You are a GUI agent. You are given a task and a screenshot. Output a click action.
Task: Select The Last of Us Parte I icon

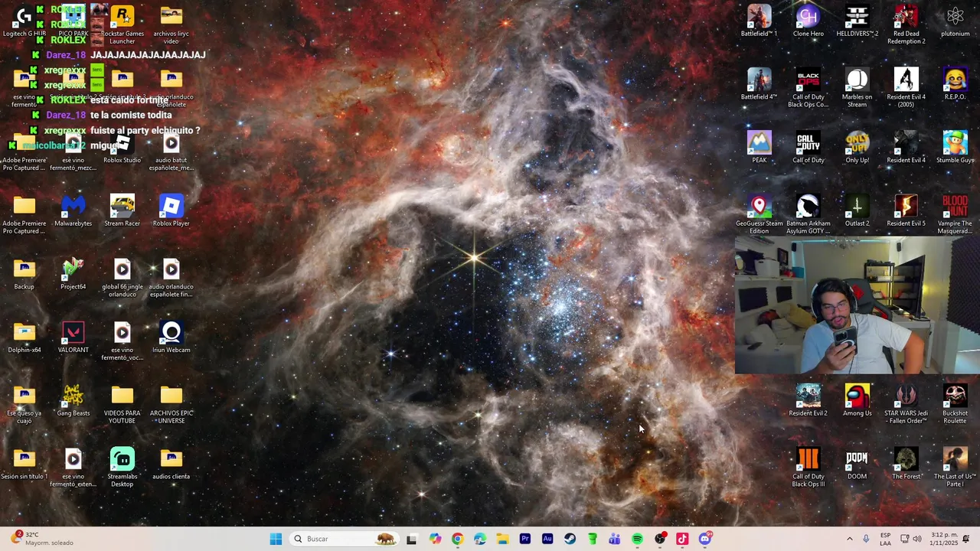(x=955, y=468)
